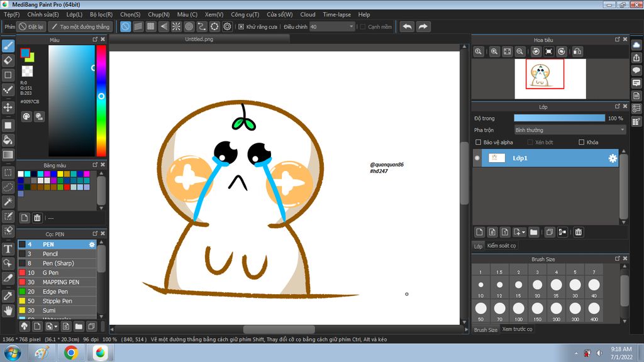Zoom in on the navigator preview
This screenshot has width=644, height=362.
point(494,52)
